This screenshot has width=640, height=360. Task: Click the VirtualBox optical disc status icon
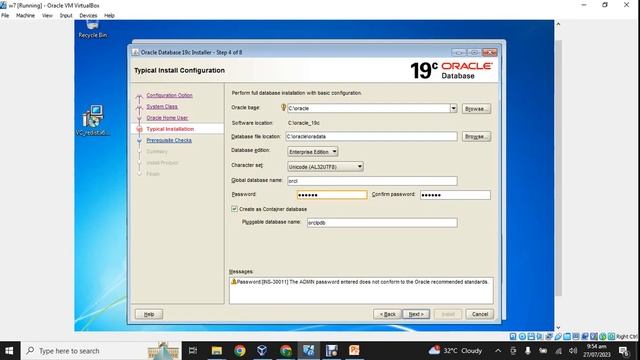(522, 336)
